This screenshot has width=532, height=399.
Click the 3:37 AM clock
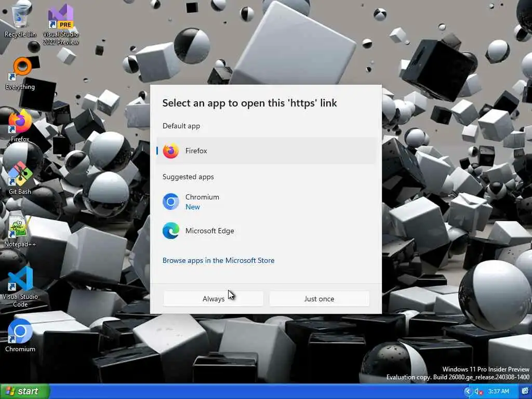498,392
